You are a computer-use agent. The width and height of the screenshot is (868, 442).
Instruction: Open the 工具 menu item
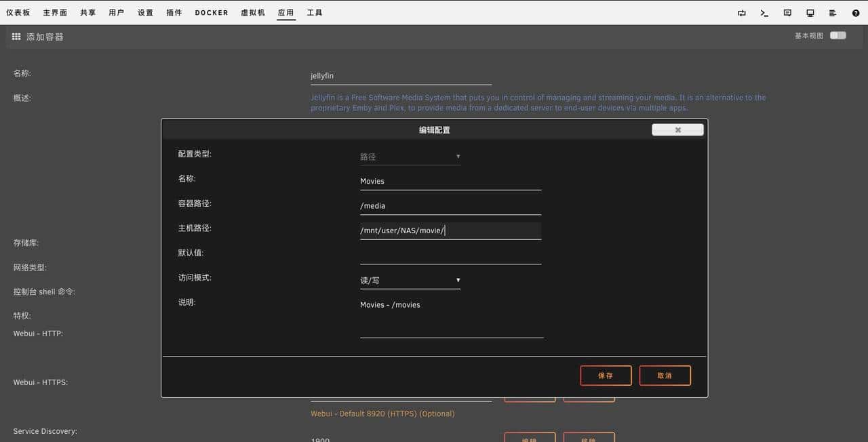point(315,12)
